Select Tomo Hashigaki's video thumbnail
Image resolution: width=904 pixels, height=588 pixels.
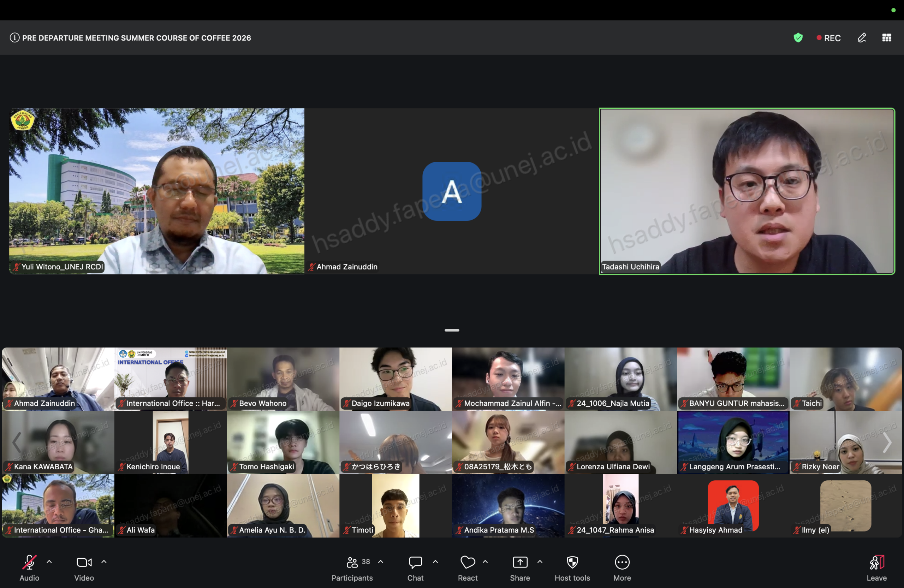pos(283,443)
